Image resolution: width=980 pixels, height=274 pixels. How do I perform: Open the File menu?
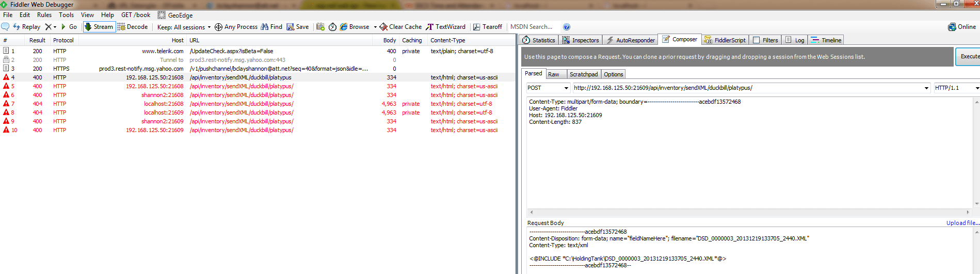pyautogui.click(x=8, y=15)
